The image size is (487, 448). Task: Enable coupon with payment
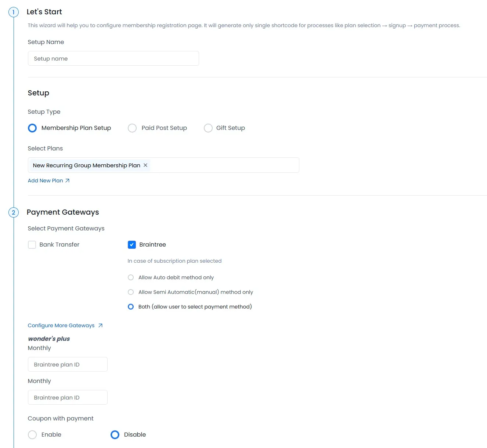(x=32, y=434)
